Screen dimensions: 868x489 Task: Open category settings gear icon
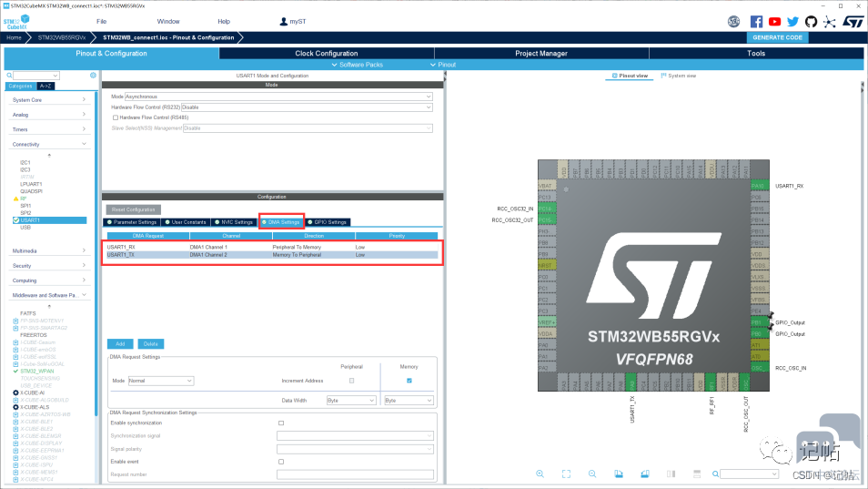coord(93,76)
